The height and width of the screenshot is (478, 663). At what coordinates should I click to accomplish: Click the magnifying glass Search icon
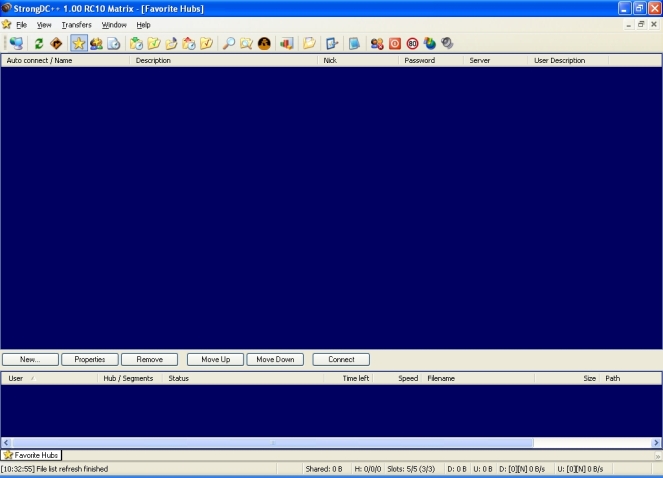tap(229, 43)
